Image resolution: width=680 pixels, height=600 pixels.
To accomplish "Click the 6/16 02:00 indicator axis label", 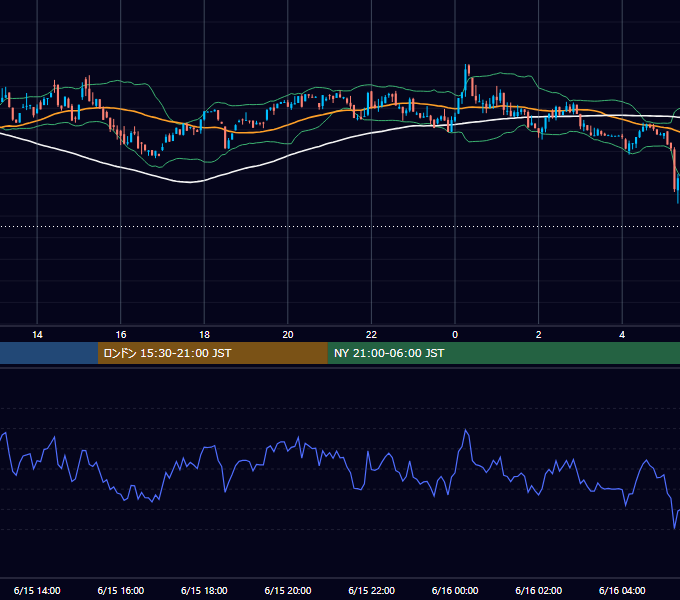I will 539,590.
